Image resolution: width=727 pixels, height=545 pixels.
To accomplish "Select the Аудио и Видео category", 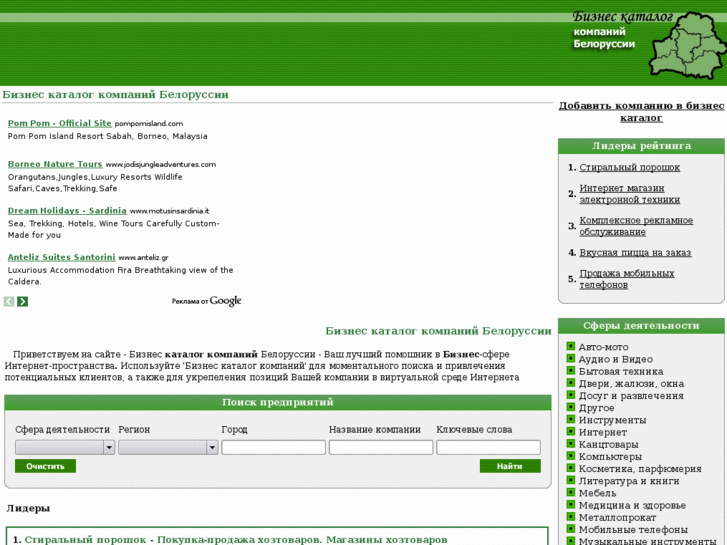I will (616, 359).
